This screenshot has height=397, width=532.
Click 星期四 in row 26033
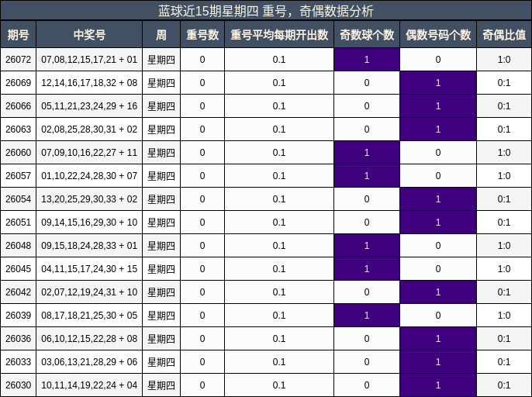pos(161,361)
